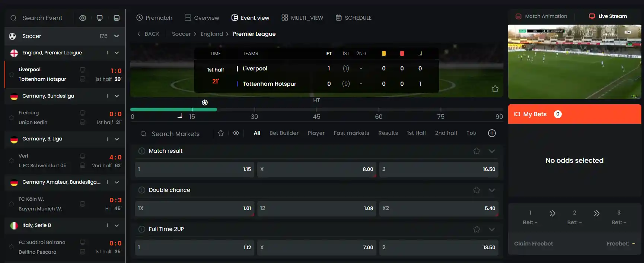This screenshot has height=263, width=644.
Task: Click in Search Markets field
Action: click(175, 134)
